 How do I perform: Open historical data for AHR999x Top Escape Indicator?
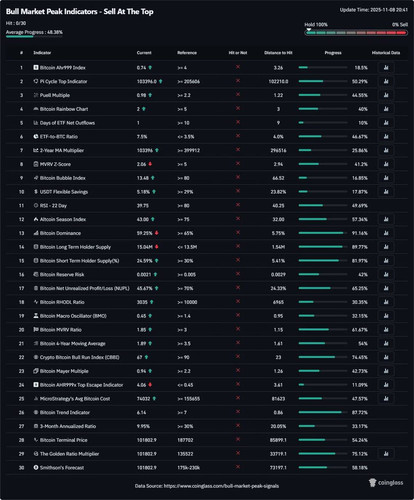(386, 385)
